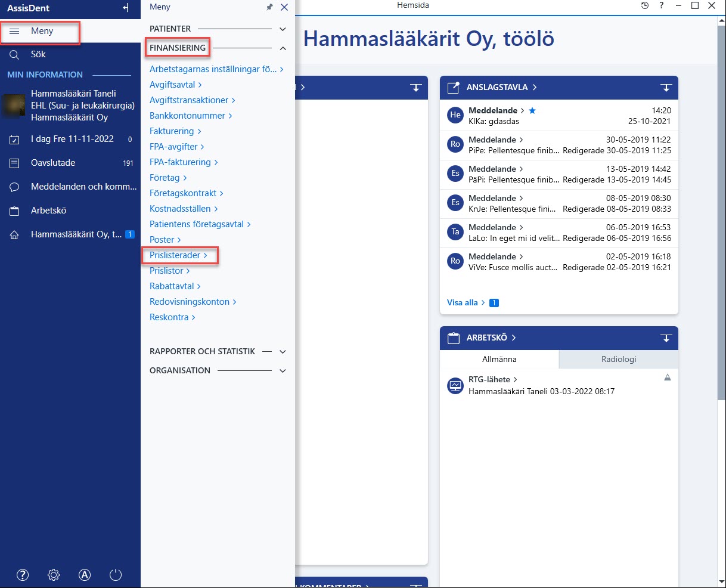Open Rabattavtal
This screenshot has height=588, width=726.
pos(175,286)
